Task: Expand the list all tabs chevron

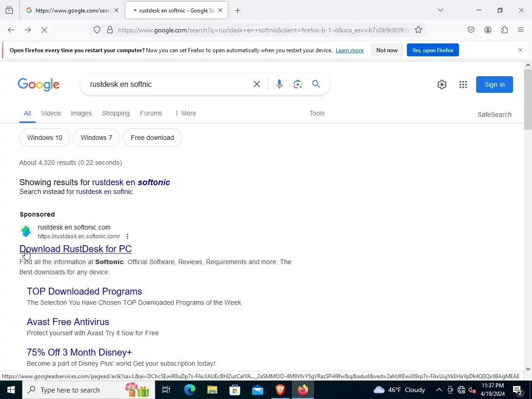Action: [x=441, y=10]
